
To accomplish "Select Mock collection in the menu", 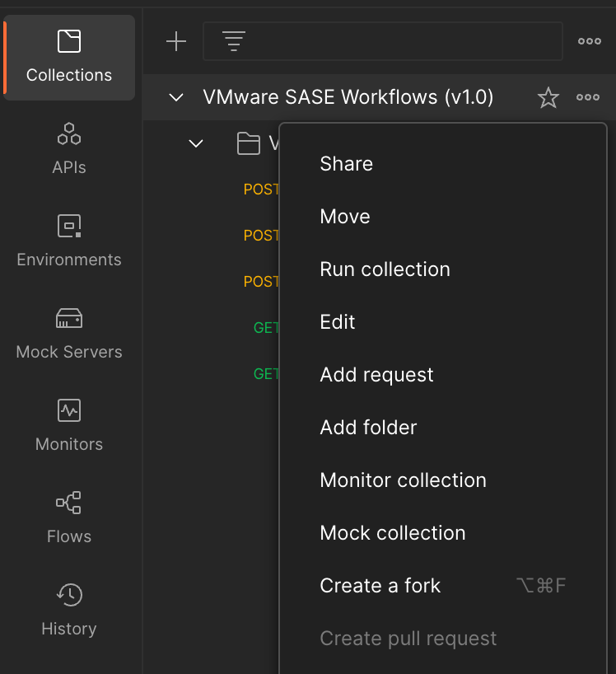I will [x=393, y=532].
